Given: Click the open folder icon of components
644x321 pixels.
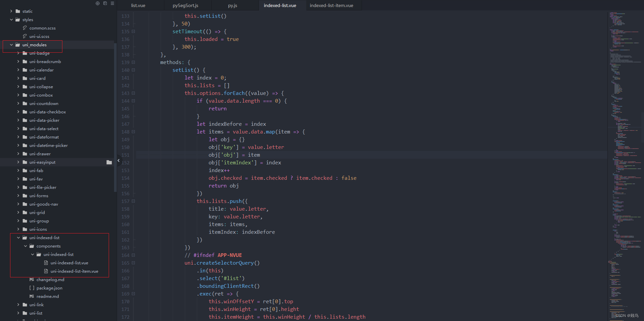Looking at the screenshot, I should 32,246.
